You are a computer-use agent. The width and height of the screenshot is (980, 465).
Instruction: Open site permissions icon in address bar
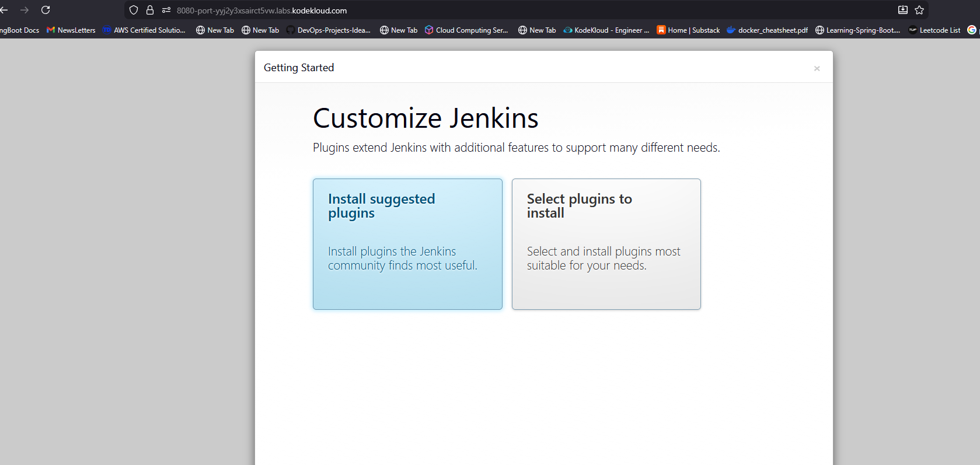166,10
